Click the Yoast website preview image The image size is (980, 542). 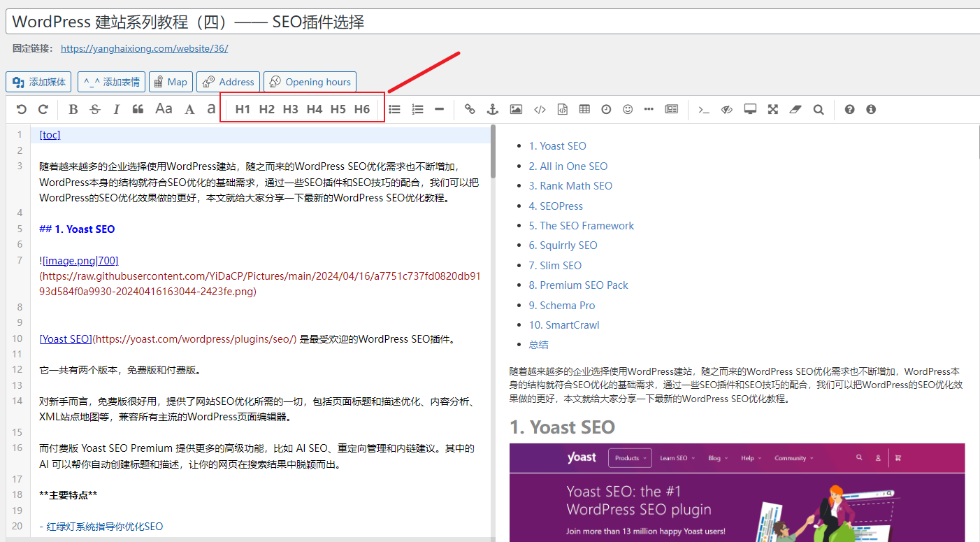tap(737, 492)
